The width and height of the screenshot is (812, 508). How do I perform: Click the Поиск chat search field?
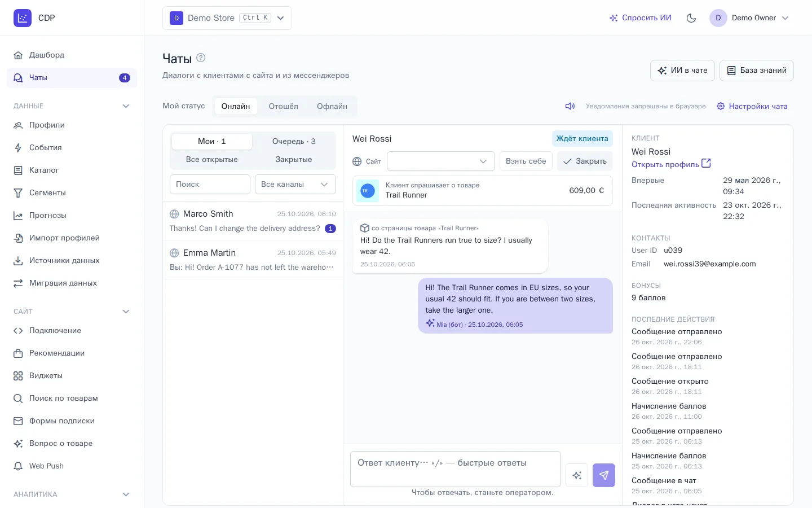[x=210, y=184]
